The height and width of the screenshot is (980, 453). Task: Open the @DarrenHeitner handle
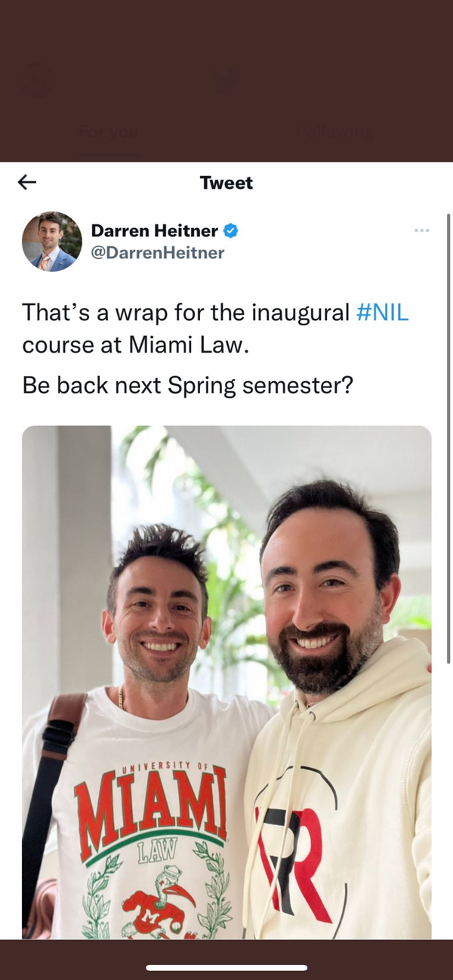[x=158, y=253]
